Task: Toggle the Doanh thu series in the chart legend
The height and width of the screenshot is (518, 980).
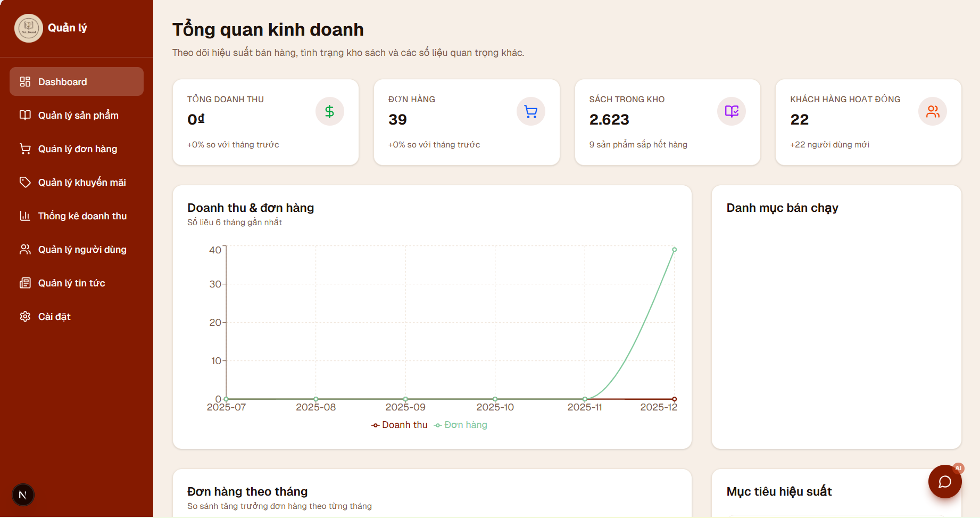Action: coord(399,425)
